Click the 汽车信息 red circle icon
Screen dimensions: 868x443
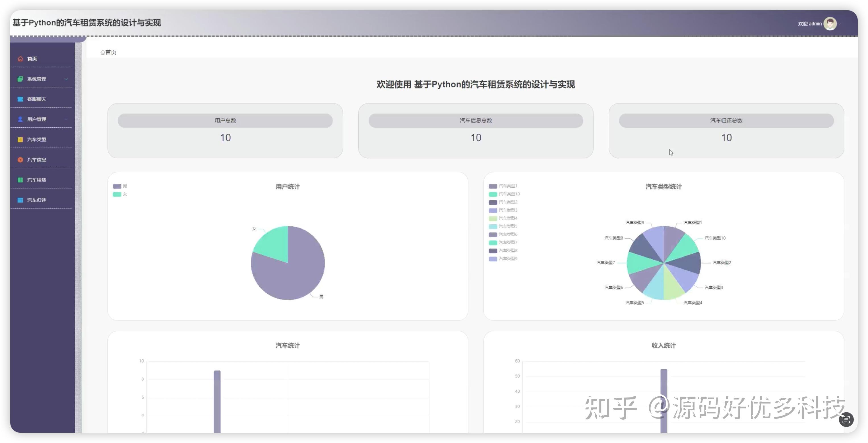pos(20,159)
